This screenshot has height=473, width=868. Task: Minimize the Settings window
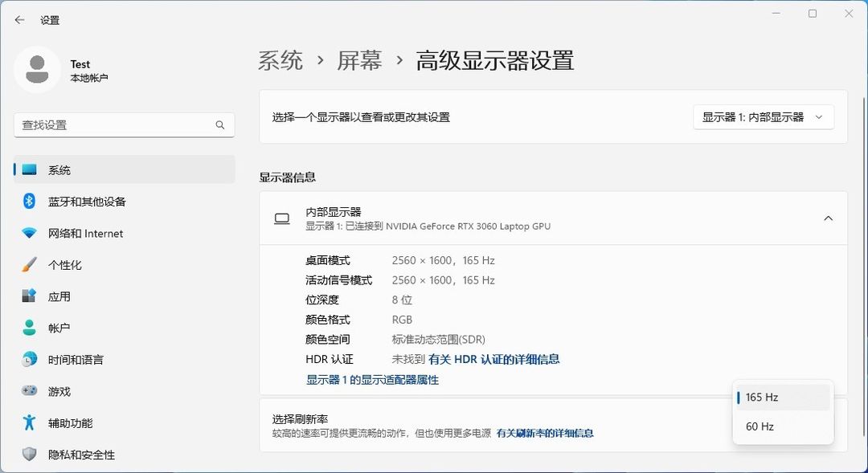(x=776, y=14)
